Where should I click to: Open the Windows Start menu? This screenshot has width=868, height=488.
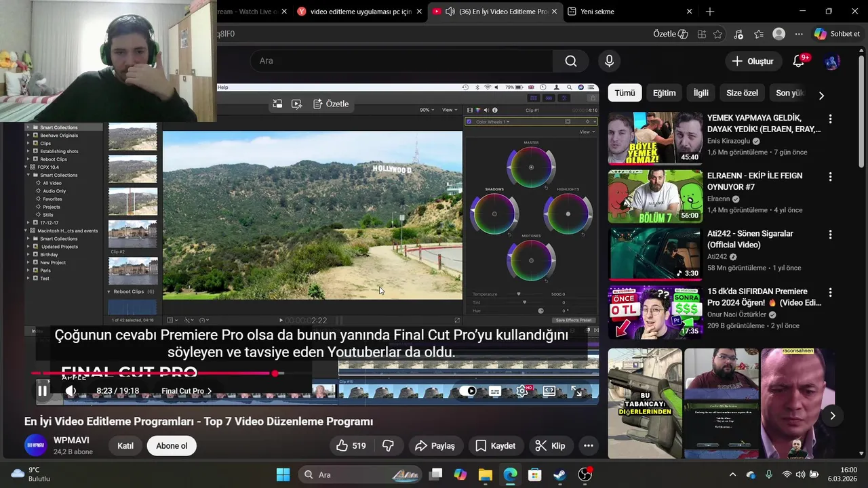point(283,474)
